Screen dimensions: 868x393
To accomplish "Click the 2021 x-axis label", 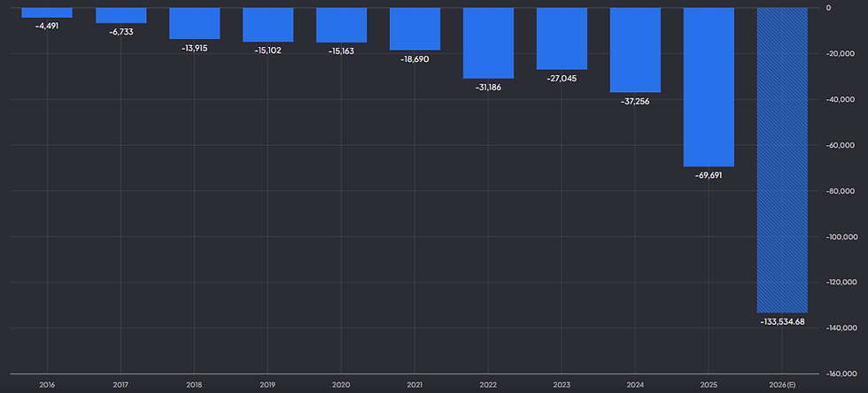I will (415, 384).
